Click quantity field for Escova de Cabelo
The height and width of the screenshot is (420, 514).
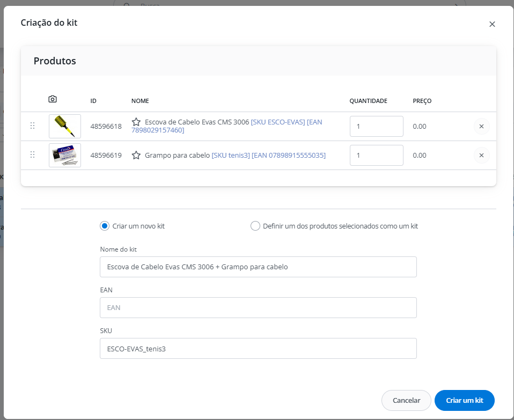pyautogui.click(x=376, y=126)
